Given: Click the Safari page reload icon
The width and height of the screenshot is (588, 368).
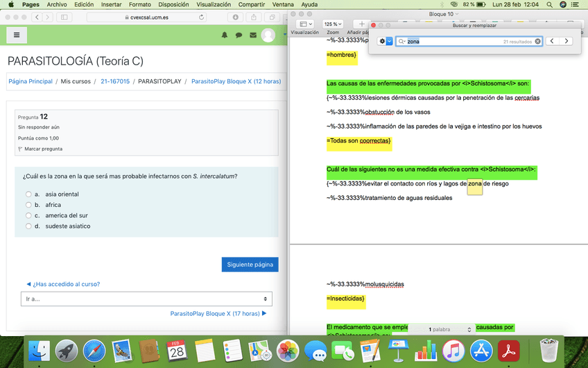Looking at the screenshot, I should 202,17.
